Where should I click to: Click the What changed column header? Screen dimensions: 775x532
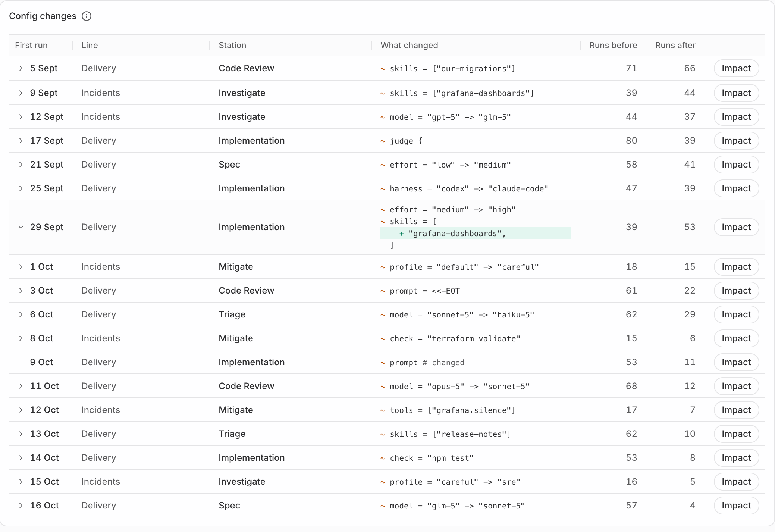(409, 45)
